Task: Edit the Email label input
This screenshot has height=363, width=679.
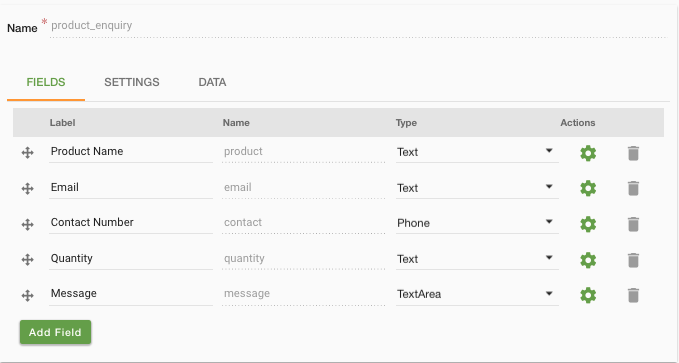Action: coord(131,188)
